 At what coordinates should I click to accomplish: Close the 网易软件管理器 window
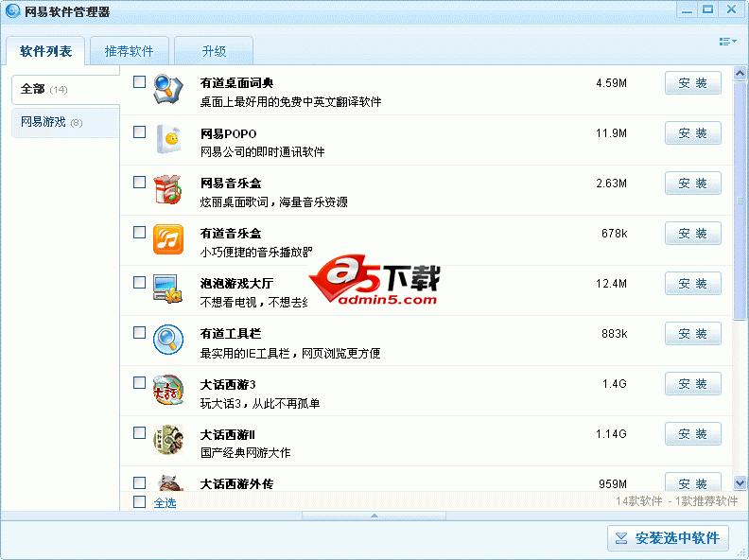point(731,9)
